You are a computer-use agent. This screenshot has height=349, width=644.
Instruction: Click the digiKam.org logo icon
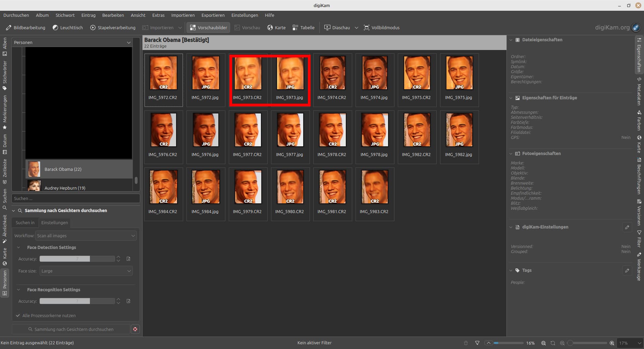[x=636, y=28]
